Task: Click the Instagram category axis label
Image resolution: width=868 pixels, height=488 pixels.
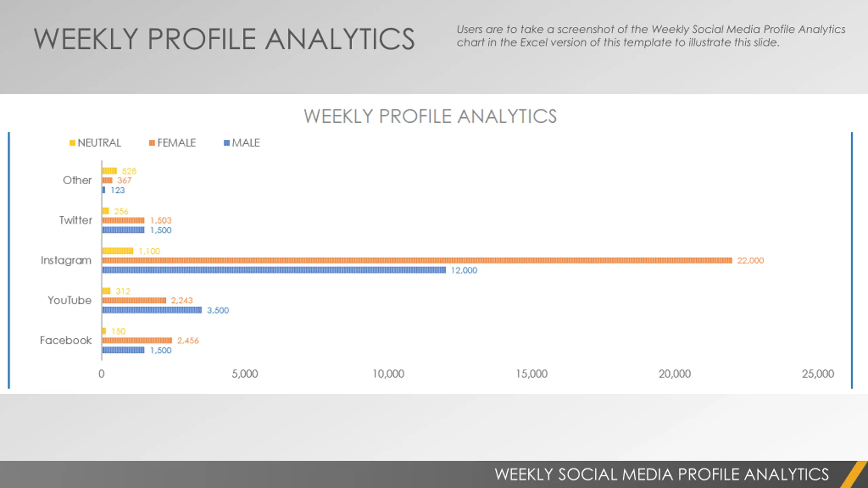Action: [66, 260]
